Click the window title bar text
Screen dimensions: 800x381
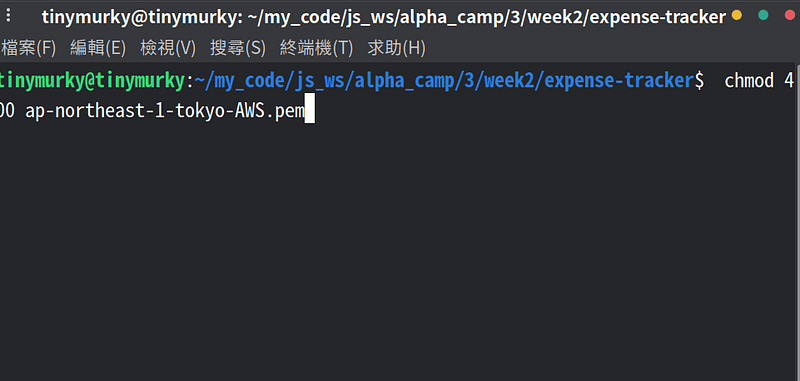384,17
